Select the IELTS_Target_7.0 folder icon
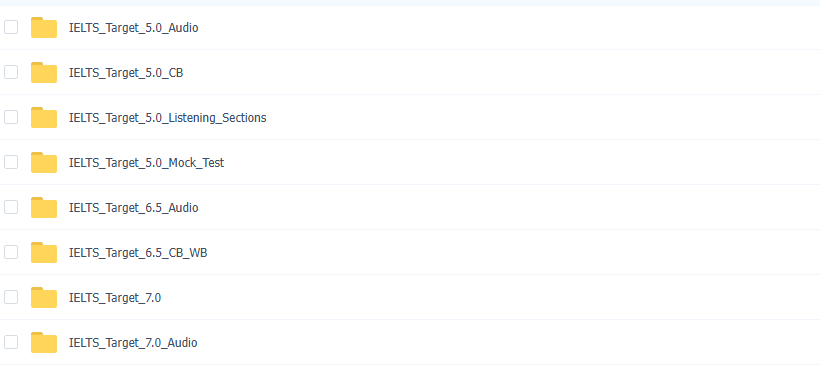The height and width of the screenshot is (374, 820). pos(44,297)
